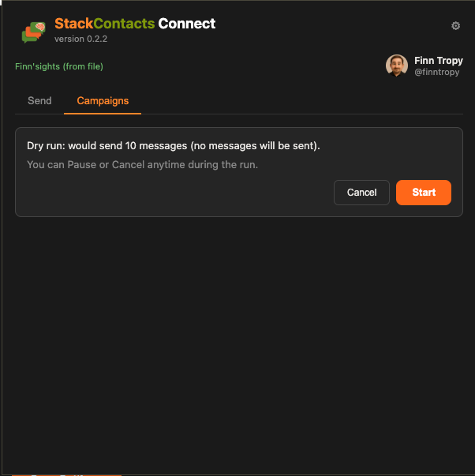Click the Finn Tropy display name
The width and height of the screenshot is (475, 476).
click(439, 61)
